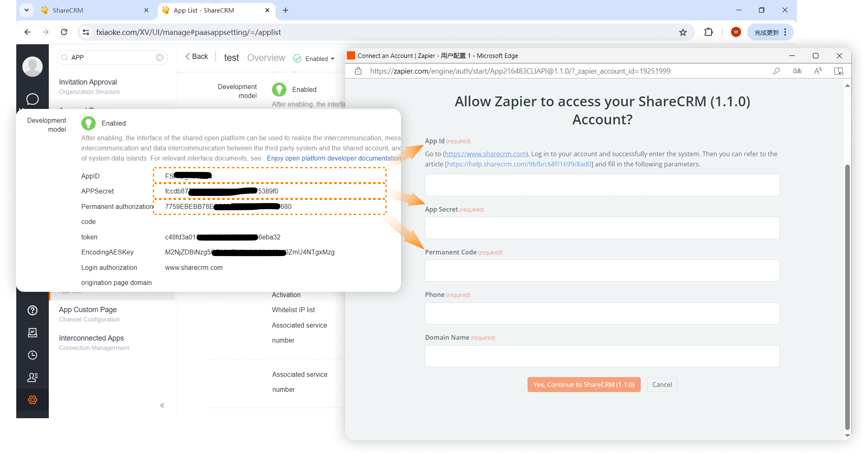Open Enjoy open platform developer documentation link
The image size is (868, 456).
(x=333, y=158)
